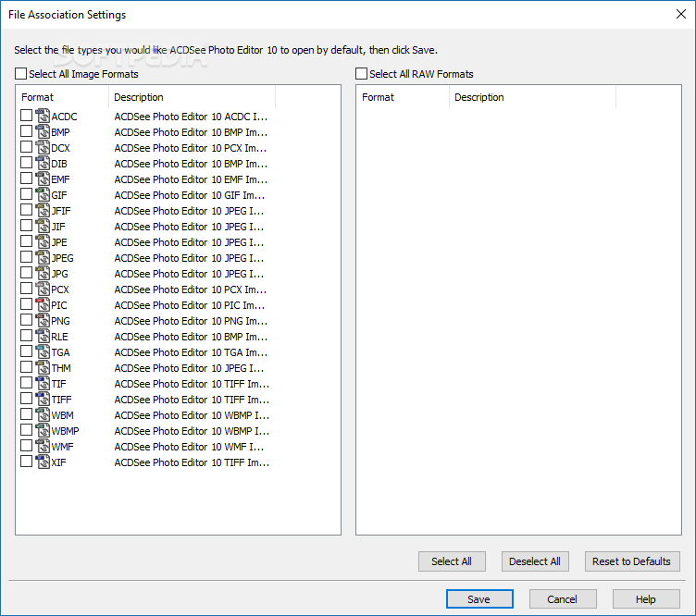696x616 pixels.
Task: Check the EMF format checkbox
Action: pyautogui.click(x=26, y=179)
